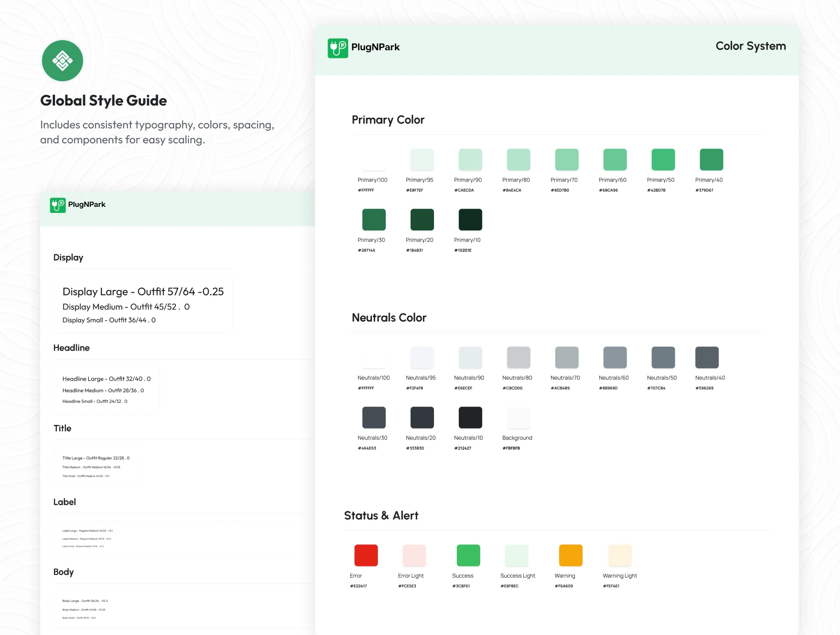Click the "#42BD7B" hex code
840x635 pixels.
click(x=656, y=190)
